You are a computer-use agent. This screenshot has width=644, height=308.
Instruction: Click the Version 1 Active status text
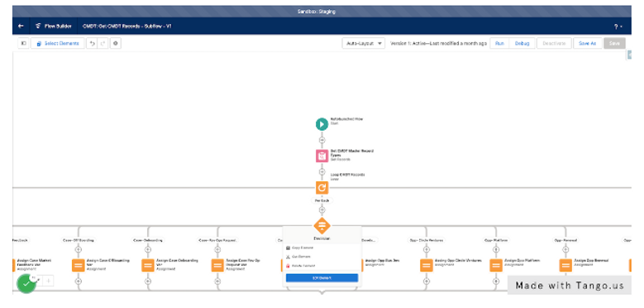tap(438, 43)
